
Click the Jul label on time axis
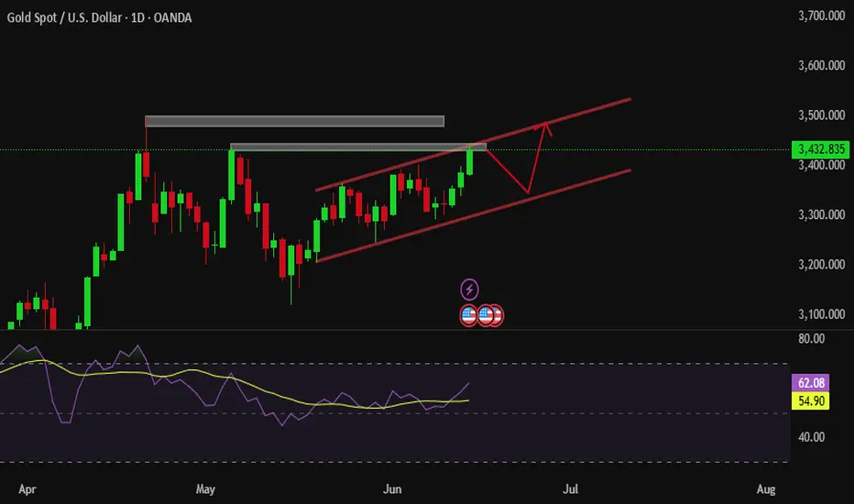point(570,489)
